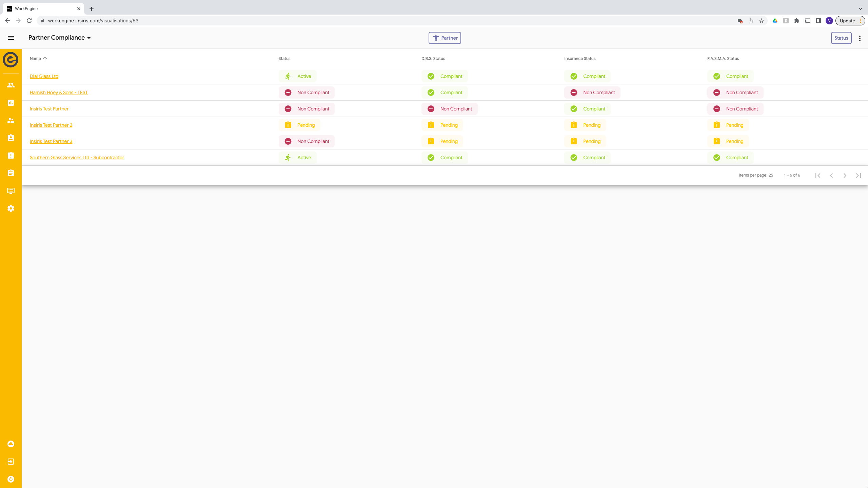This screenshot has width=868, height=488.
Task: Go to the next page of results
Action: coord(845,175)
